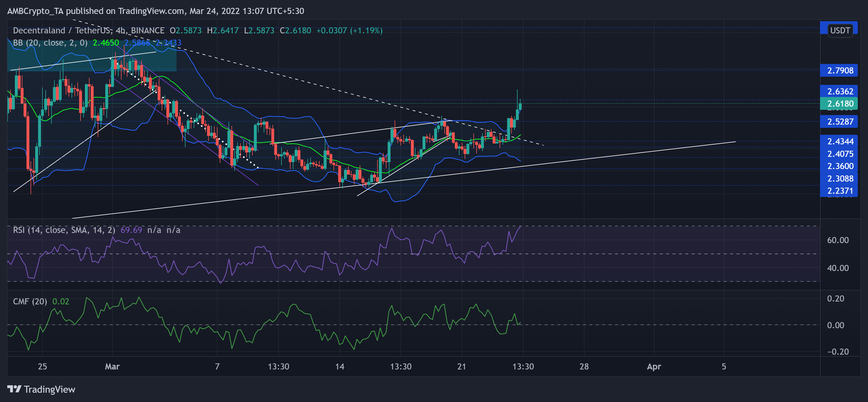Click the USDT currency label button

click(x=840, y=30)
